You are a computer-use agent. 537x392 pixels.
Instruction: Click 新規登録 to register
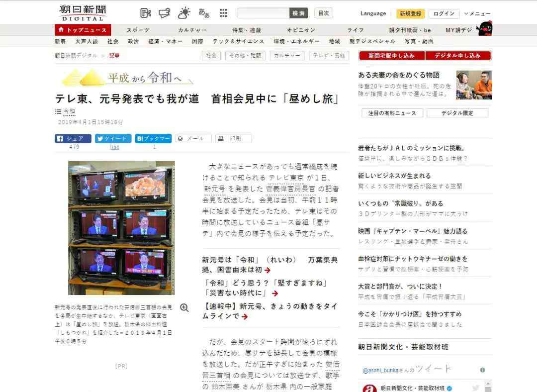pyautogui.click(x=411, y=13)
